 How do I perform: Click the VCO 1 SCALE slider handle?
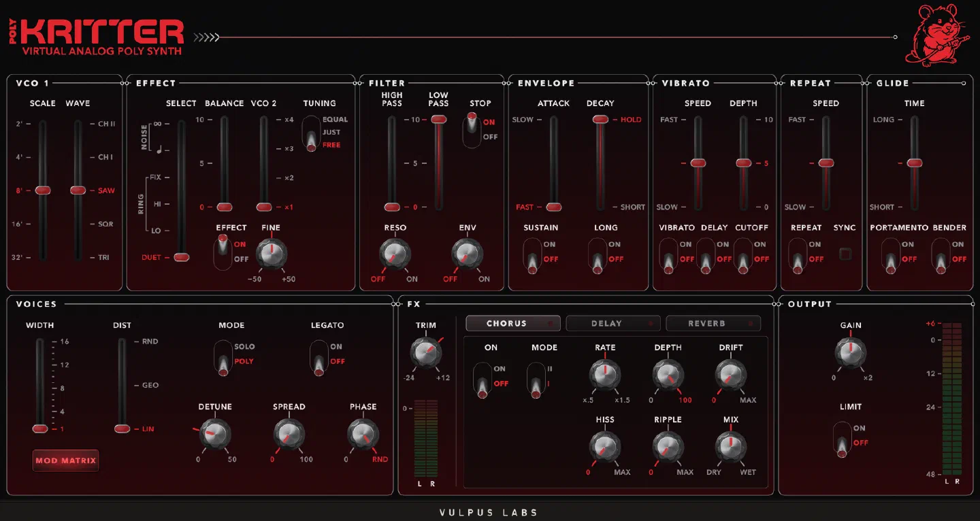point(43,190)
